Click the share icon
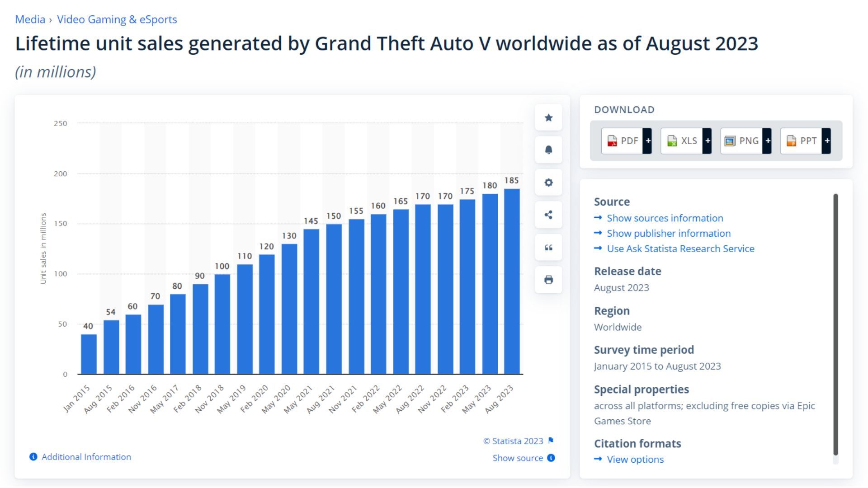This screenshot has height=488, width=868. point(548,215)
